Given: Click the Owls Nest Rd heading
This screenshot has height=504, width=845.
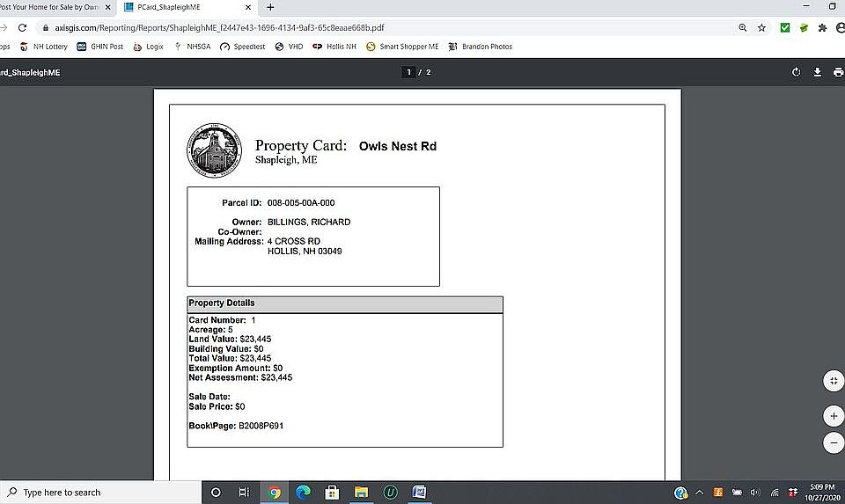Looking at the screenshot, I should (x=398, y=146).
